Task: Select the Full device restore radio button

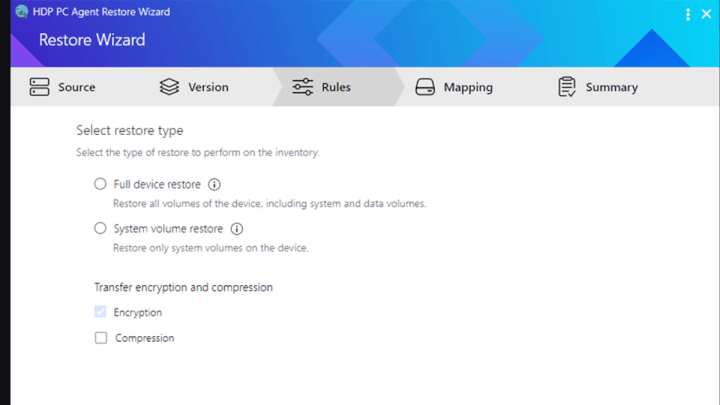Action: tap(100, 184)
